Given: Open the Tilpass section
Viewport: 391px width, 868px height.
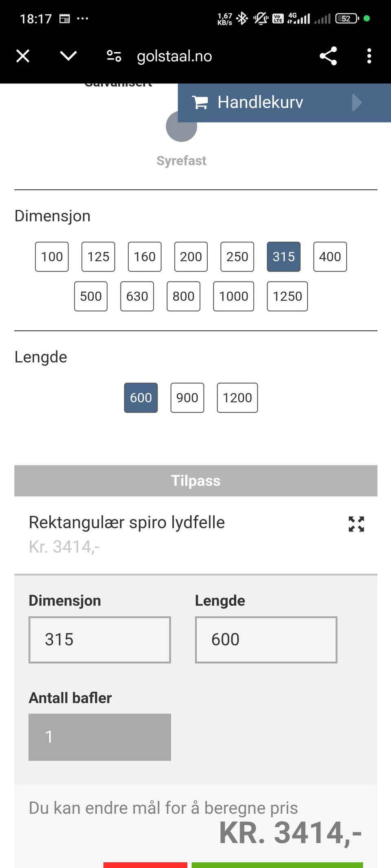Looking at the screenshot, I should coord(195,481).
